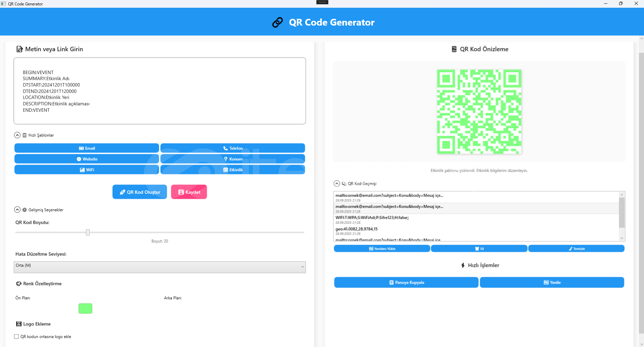Collapse the Gelişmiş Seçenekler section
Image resolution: width=644 pixels, height=347 pixels.
pyautogui.click(x=17, y=210)
